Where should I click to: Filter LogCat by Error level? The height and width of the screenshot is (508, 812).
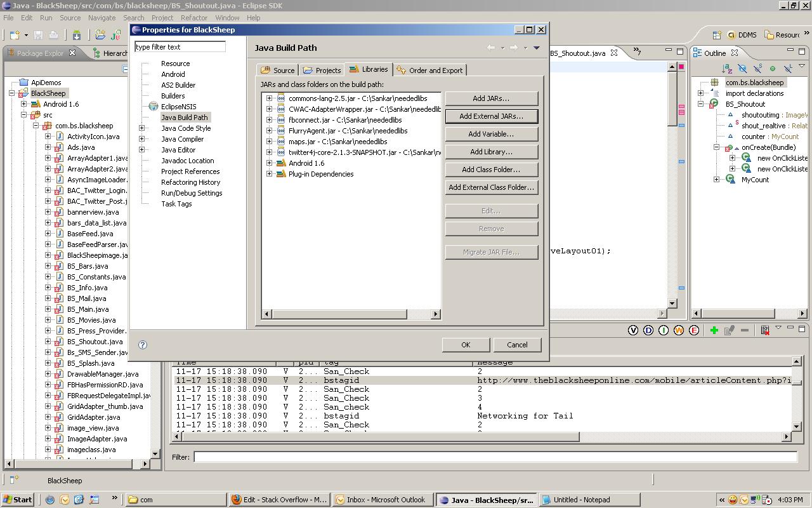coord(694,330)
